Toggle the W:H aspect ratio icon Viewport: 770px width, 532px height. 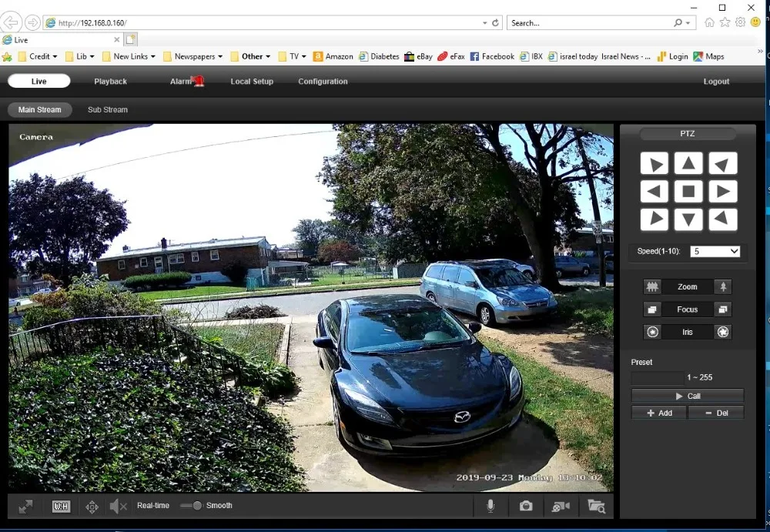click(61, 507)
